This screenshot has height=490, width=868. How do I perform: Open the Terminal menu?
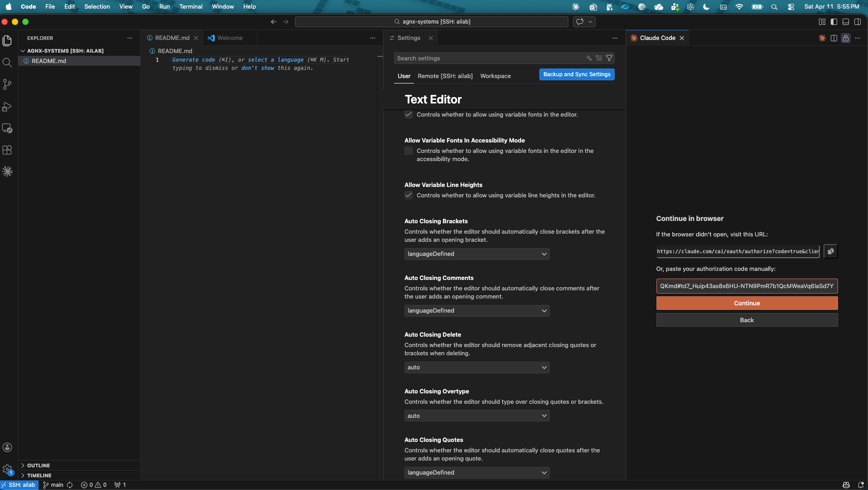(191, 7)
